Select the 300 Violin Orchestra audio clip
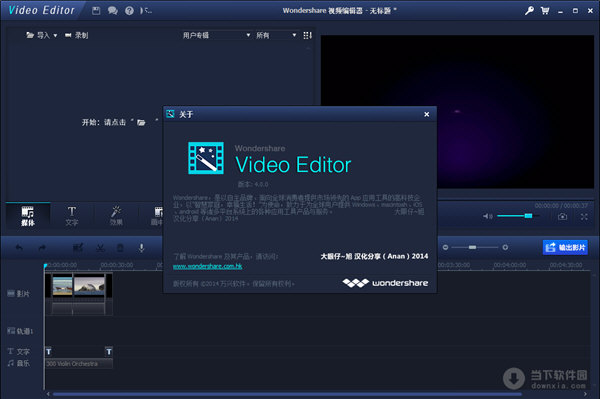This screenshot has height=399, width=600. tap(79, 364)
